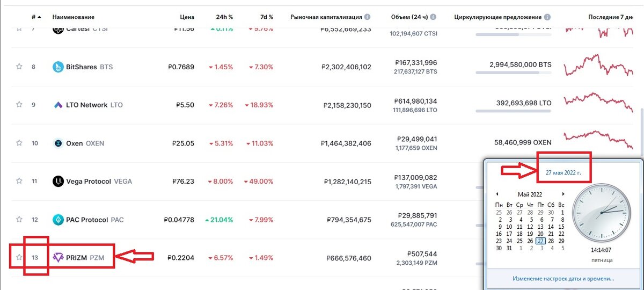Click the BitShares coin logo icon
644x290 pixels.
58,67
